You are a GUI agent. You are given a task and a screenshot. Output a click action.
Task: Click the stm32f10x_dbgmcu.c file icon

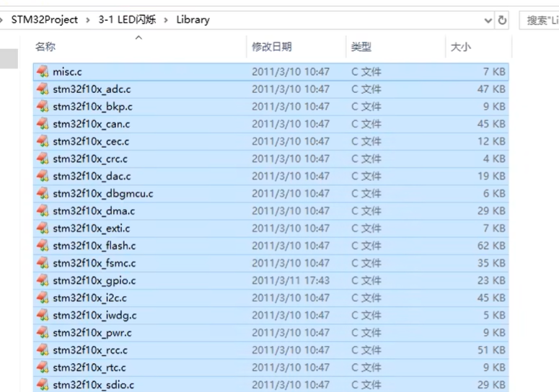tap(43, 193)
